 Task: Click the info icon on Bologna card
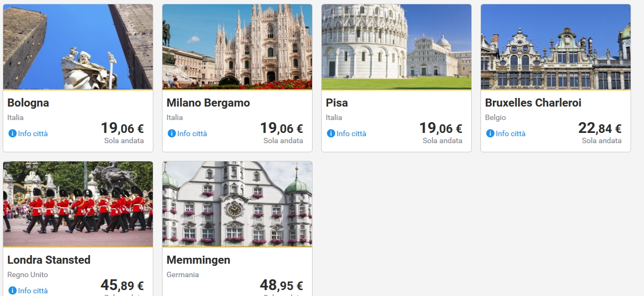[x=12, y=133]
